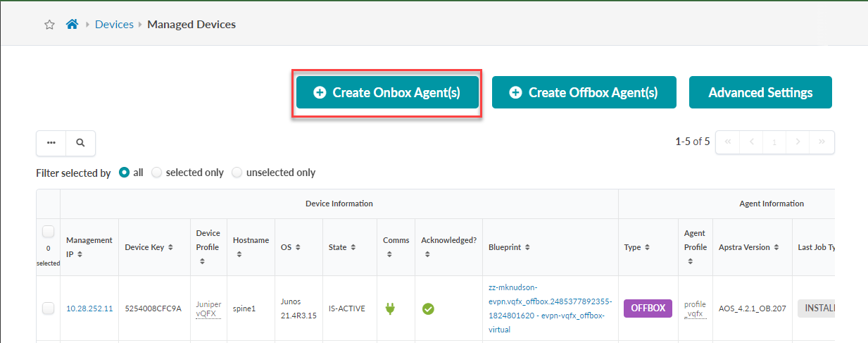
Task: Open the 10.28.252.11 management IP link
Action: pos(89,308)
